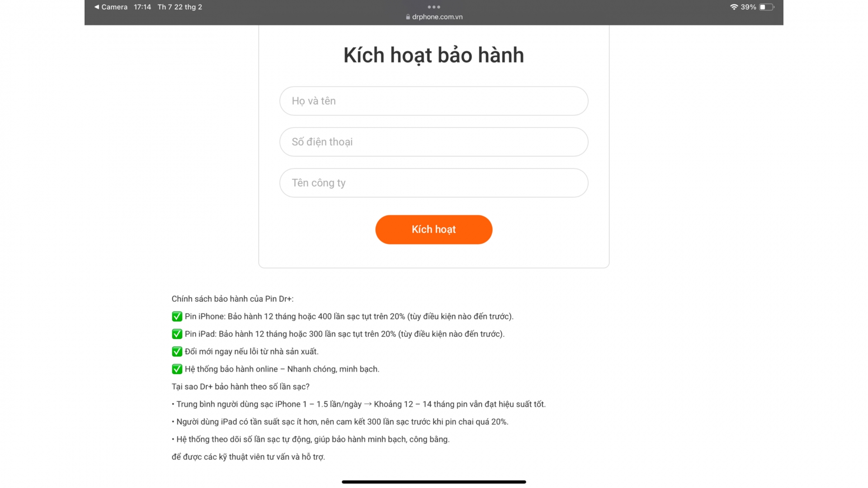Click into the Tên công ty field
The height and width of the screenshot is (488, 868).
[434, 183]
